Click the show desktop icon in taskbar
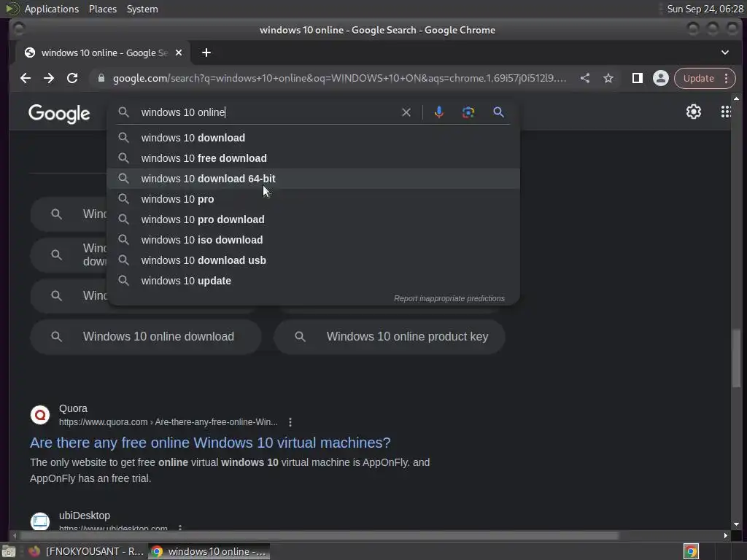Image resolution: width=747 pixels, height=560 pixels. coord(9,551)
